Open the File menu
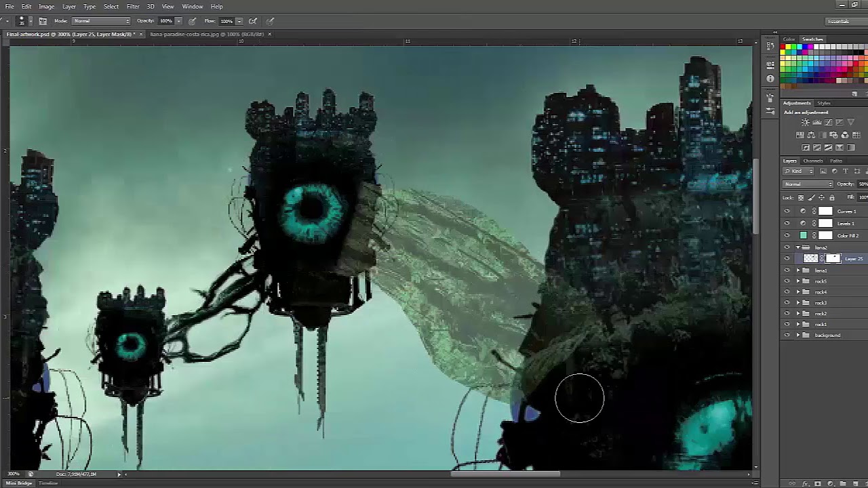 (x=9, y=6)
